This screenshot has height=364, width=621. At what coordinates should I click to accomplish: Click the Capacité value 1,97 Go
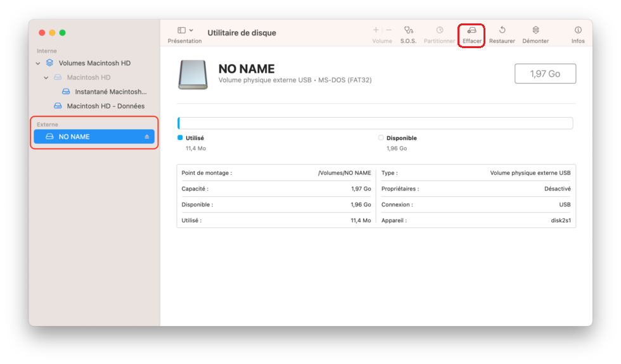[x=361, y=189]
